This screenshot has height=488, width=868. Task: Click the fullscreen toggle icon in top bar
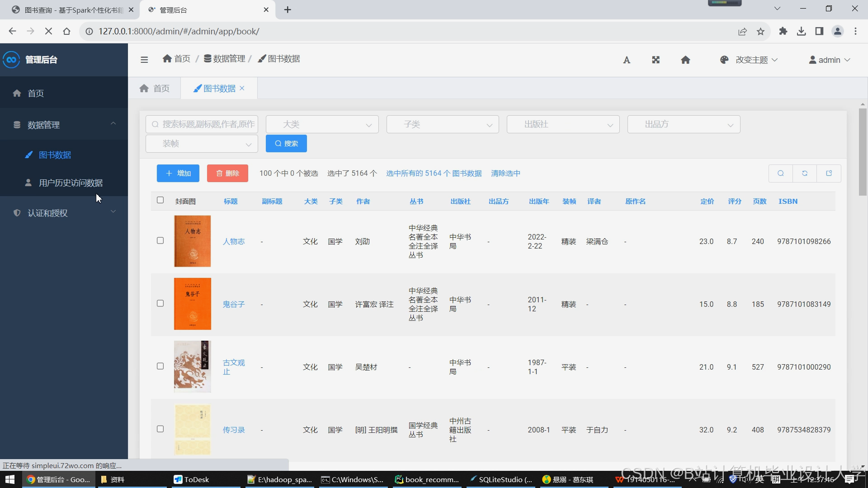[656, 59]
